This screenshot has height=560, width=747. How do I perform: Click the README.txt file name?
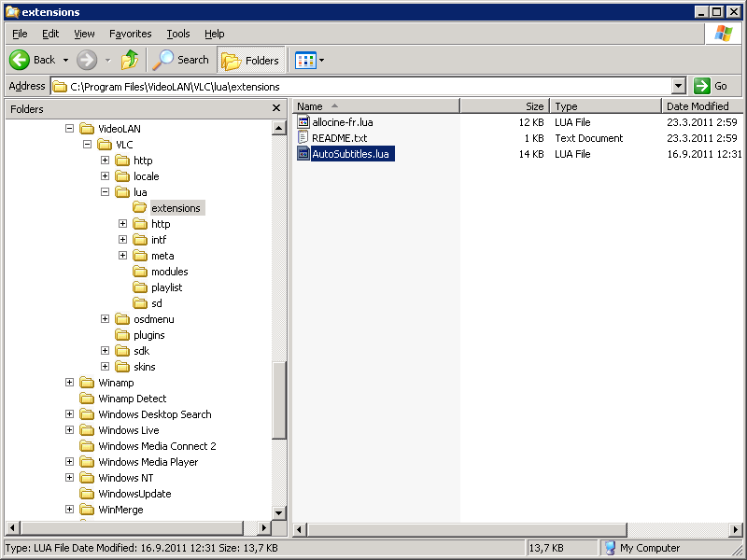340,138
